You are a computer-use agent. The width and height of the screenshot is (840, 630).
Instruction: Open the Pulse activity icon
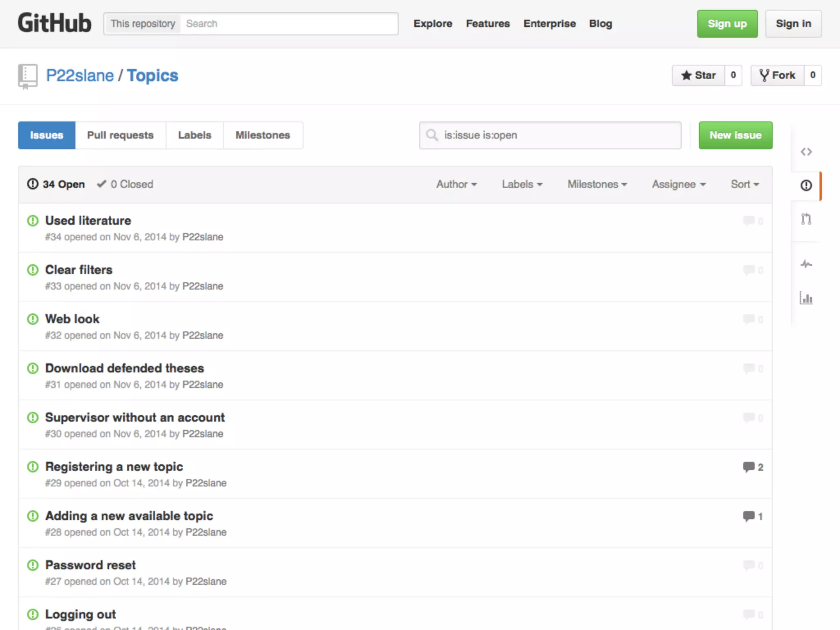tap(806, 264)
